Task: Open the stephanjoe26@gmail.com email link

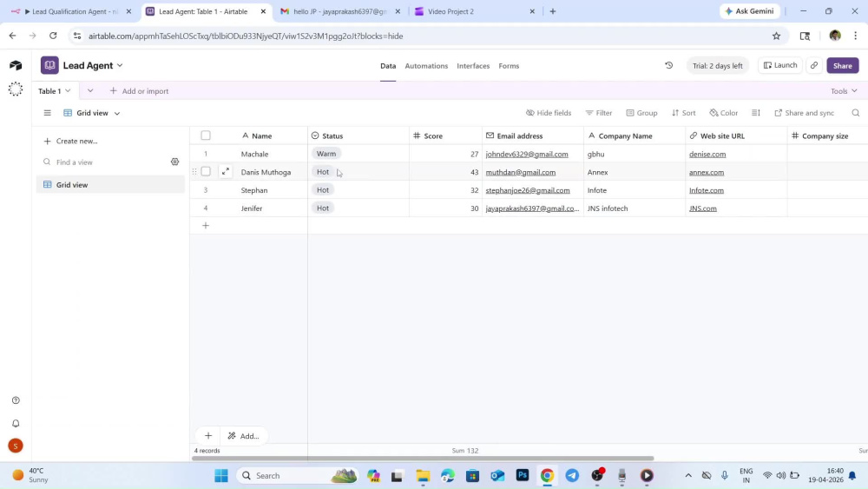Action: click(528, 190)
